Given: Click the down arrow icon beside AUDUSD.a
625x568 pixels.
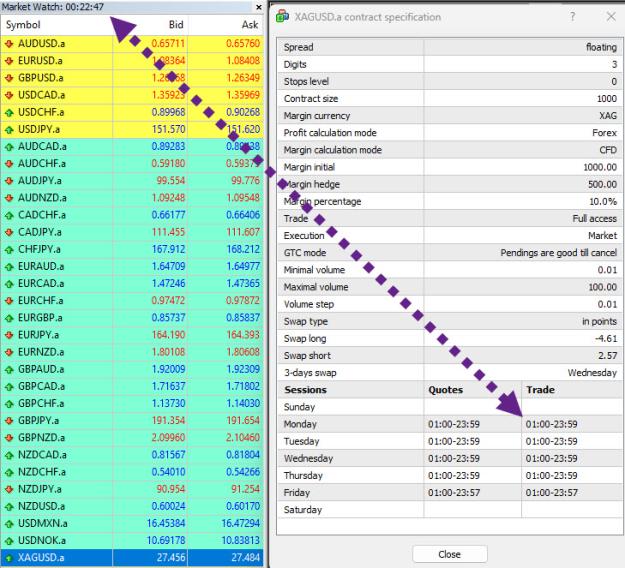Looking at the screenshot, I should [x=9, y=43].
